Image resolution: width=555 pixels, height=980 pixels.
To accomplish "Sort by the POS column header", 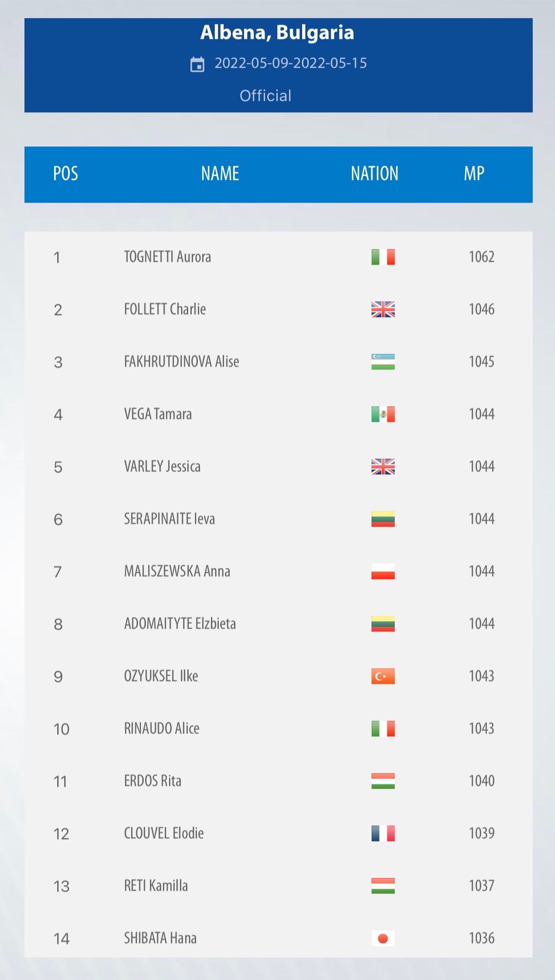I will (65, 174).
